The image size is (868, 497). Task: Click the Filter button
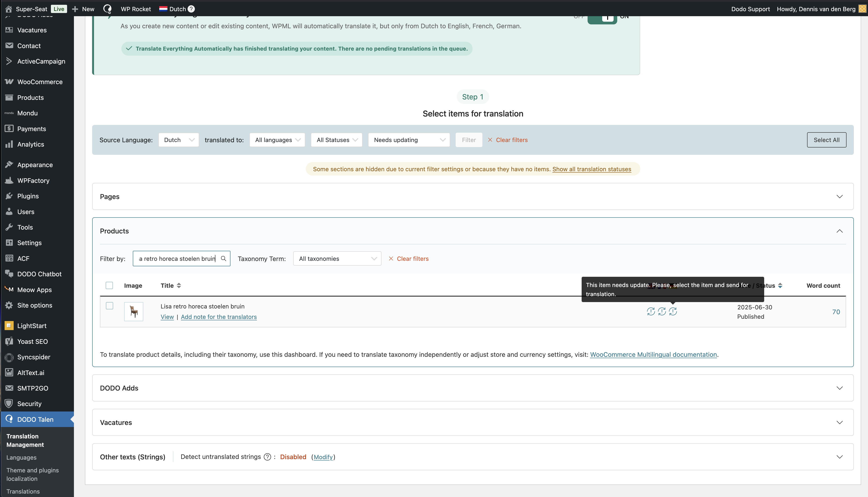469,140
